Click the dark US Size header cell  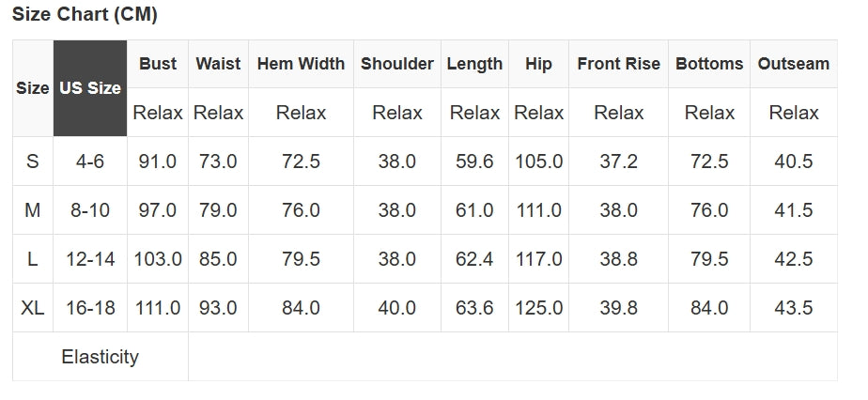[90, 88]
